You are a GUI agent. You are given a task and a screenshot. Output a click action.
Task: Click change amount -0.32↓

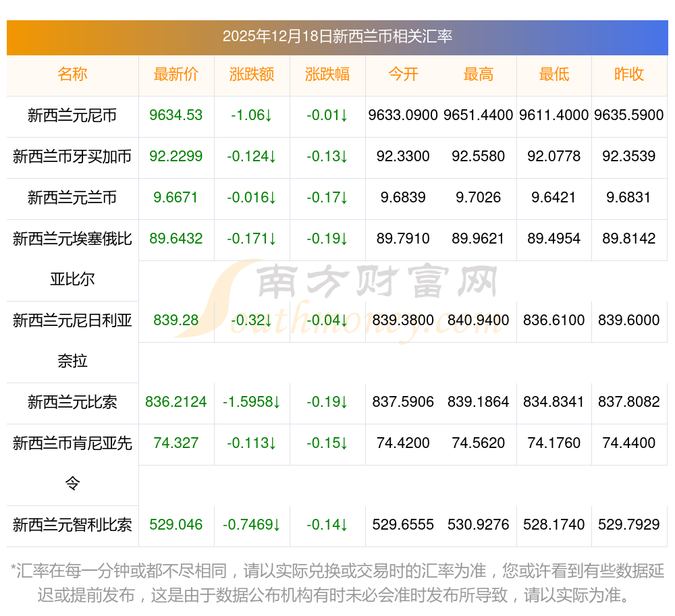(252, 320)
